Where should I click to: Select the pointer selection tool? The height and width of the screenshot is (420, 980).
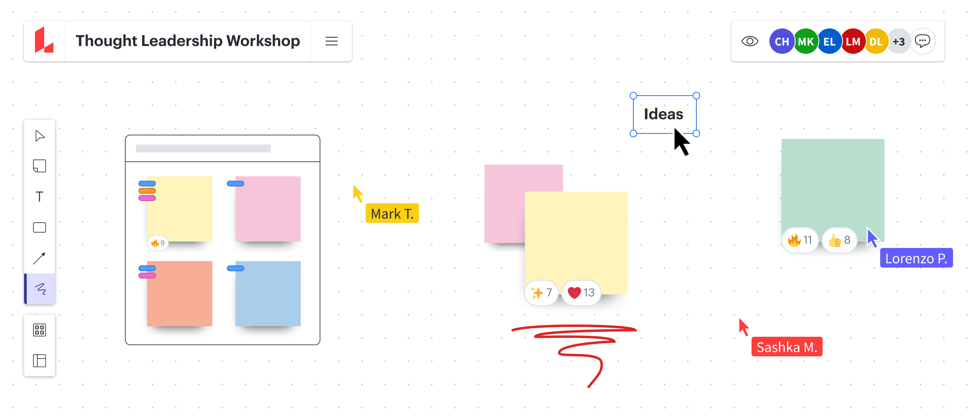coord(40,136)
